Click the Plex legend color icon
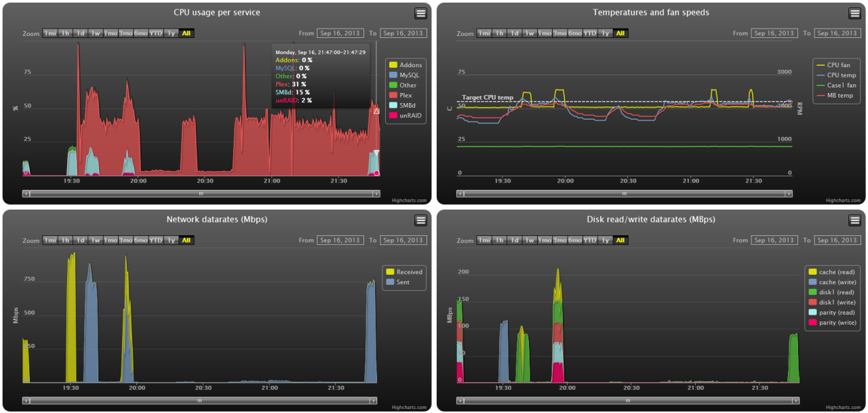 pyautogui.click(x=393, y=96)
